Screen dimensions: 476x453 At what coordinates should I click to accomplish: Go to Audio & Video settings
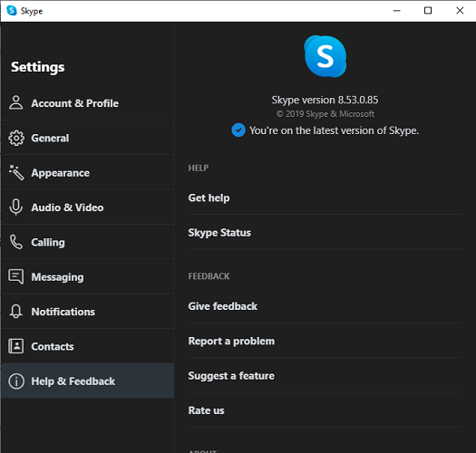[87, 207]
